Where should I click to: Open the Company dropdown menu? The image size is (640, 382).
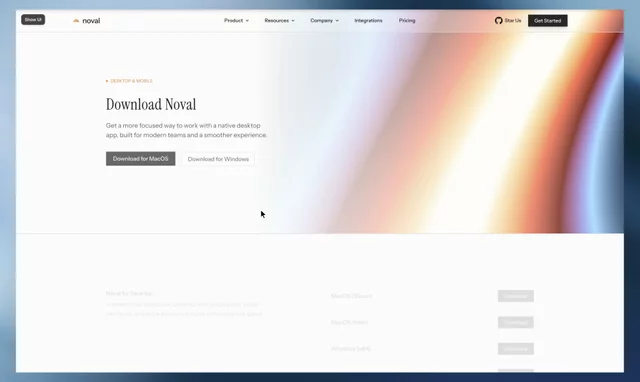pos(324,20)
